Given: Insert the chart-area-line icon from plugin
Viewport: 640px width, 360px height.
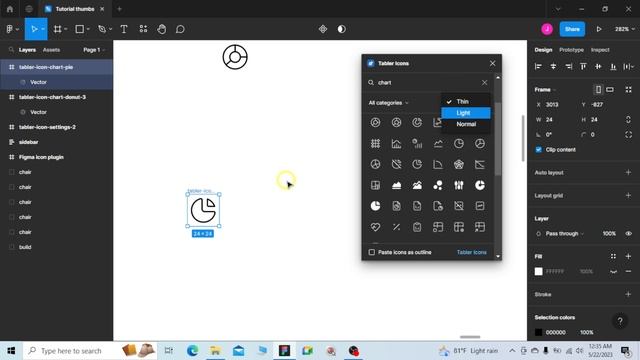Looking at the screenshot, I should point(417,185).
